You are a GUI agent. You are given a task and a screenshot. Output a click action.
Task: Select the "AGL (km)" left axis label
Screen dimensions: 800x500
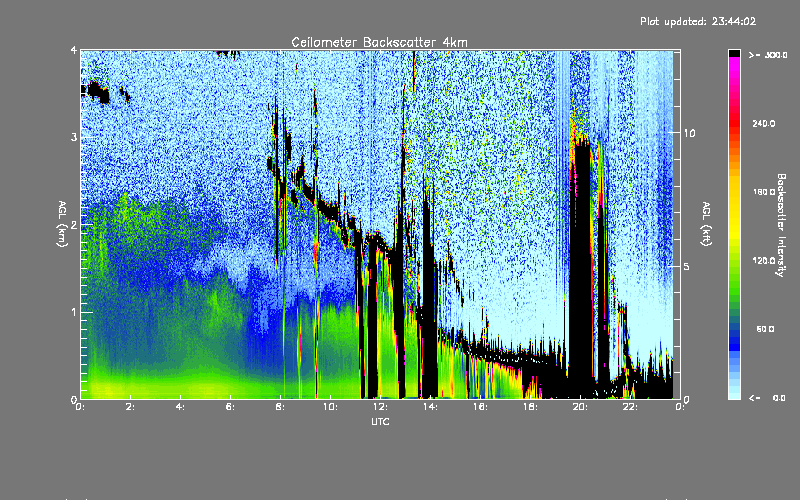coord(62,224)
